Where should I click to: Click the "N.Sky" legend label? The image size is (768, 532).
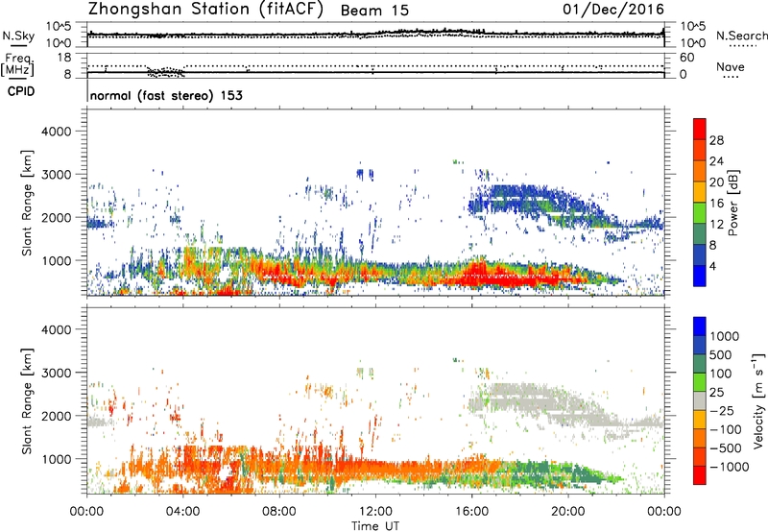click(x=18, y=36)
